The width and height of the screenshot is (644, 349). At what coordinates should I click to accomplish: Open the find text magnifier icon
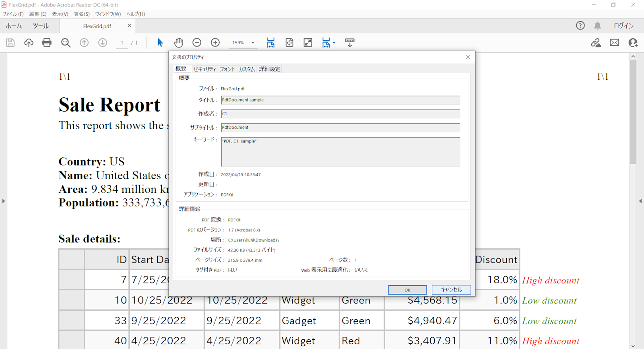[x=66, y=42]
